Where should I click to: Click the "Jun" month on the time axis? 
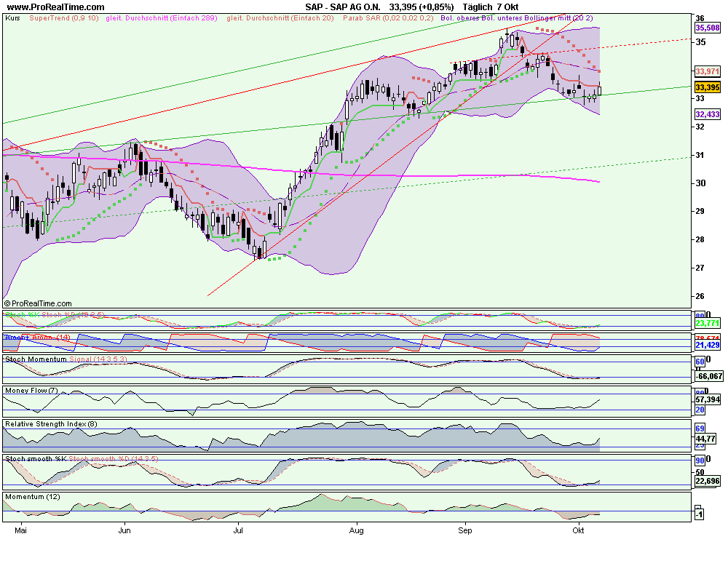click(124, 530)
